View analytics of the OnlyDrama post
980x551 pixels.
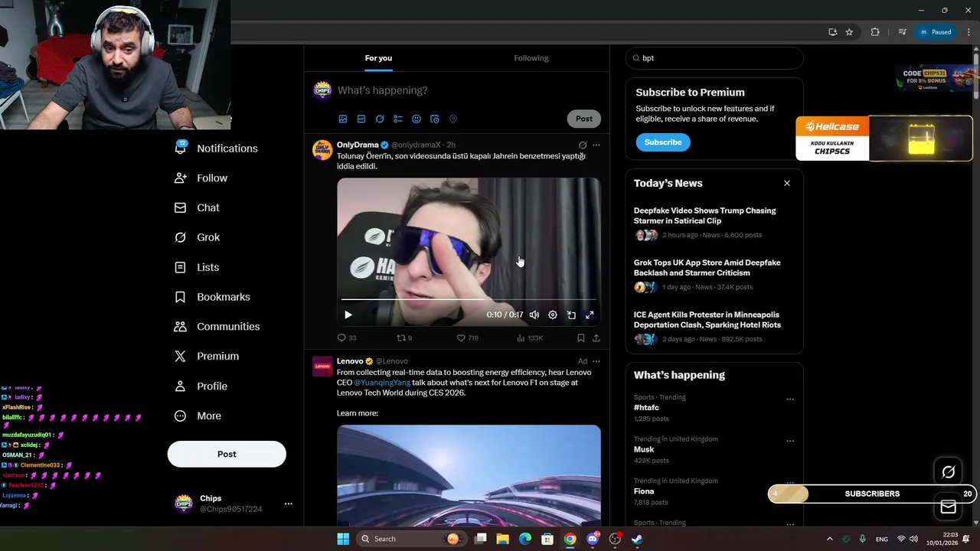(530, 337)
